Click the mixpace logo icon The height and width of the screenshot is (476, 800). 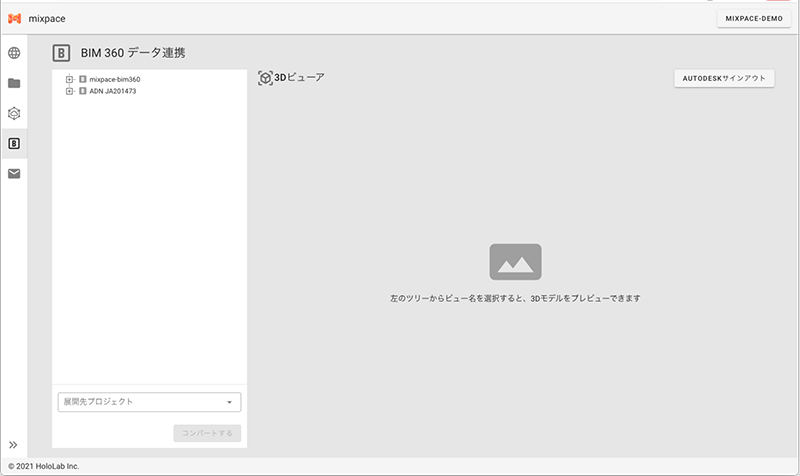[14, 18]
